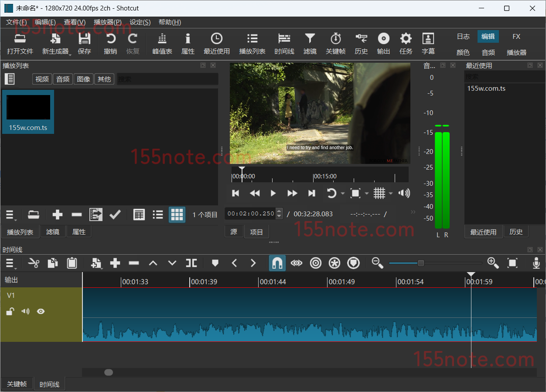Click the record audio microphone icon
Image resolution: width=546 pixels, height=392 pixels.
coord(536,263)
